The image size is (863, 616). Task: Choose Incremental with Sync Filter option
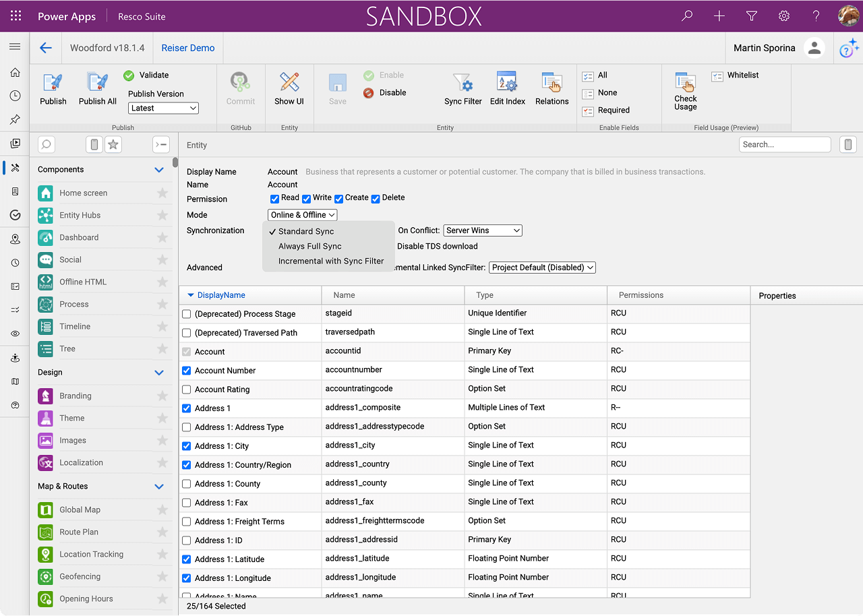(x=330, y=261)
